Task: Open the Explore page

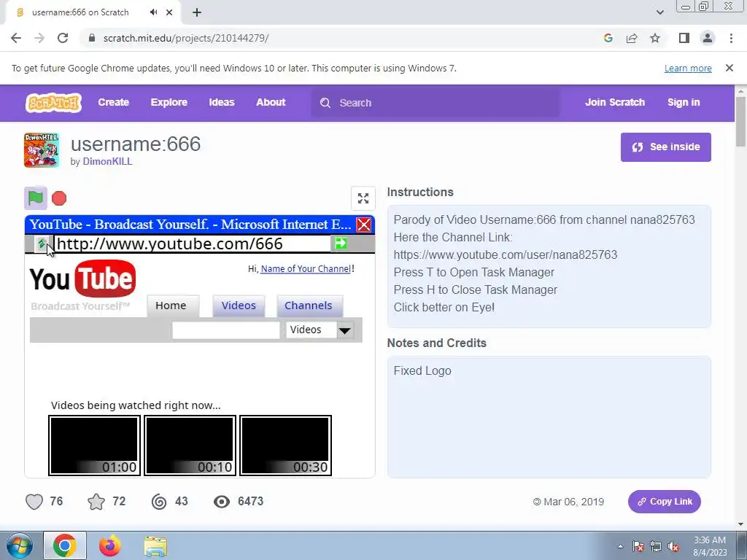Action: [x=169, y=102]
